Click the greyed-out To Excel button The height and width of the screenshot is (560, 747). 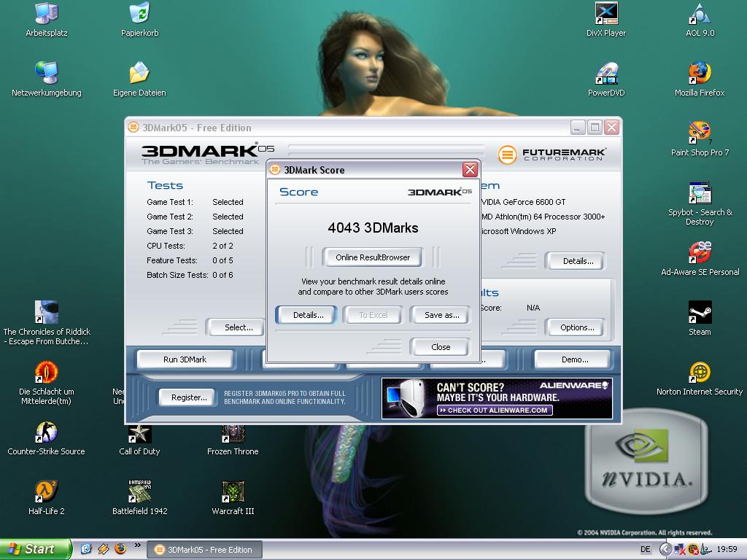point(373,315)
